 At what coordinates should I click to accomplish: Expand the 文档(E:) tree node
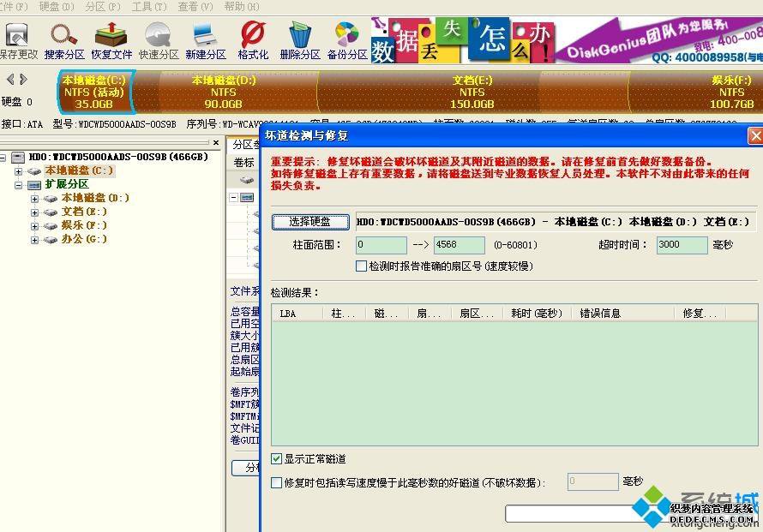(x=34, y=212)
